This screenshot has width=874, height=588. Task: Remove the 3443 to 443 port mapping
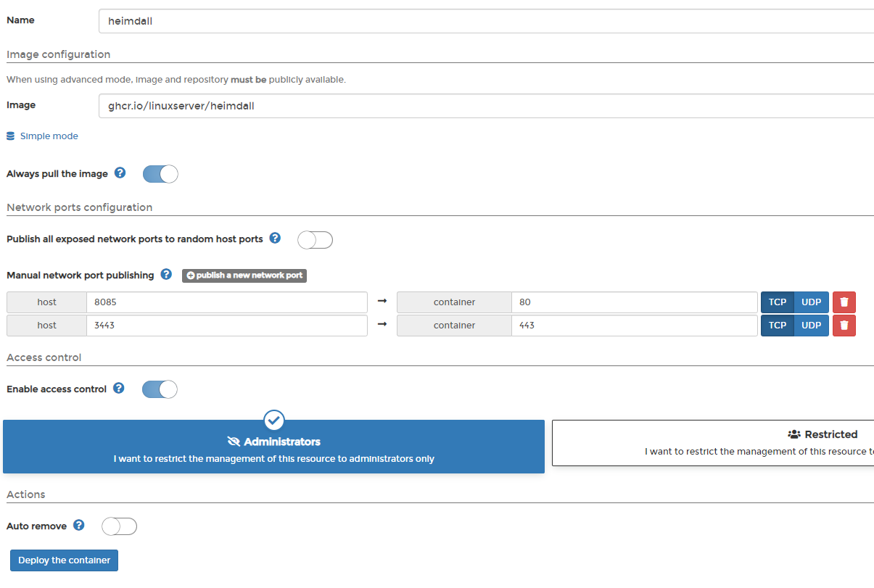click(x=844, y=325)
